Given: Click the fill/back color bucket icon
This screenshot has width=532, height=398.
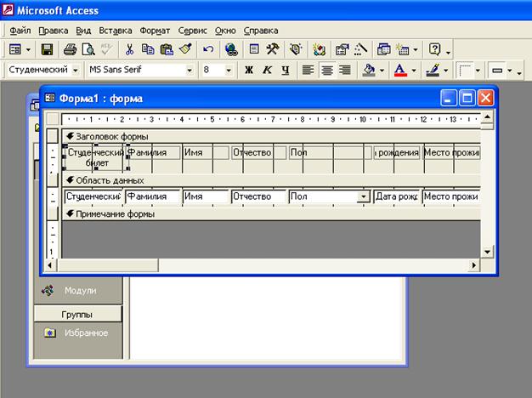Looking at the screenshot, I should pyautogui.click(x=369, y=70).
